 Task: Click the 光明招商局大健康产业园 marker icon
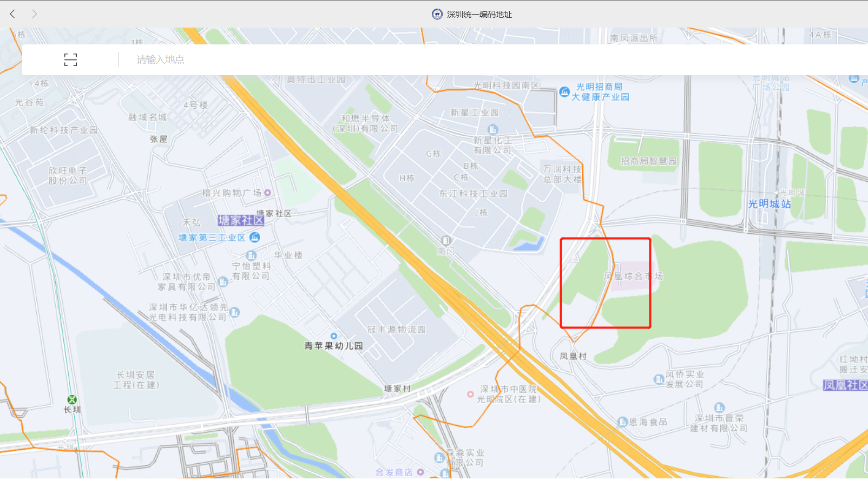[564, 92]
